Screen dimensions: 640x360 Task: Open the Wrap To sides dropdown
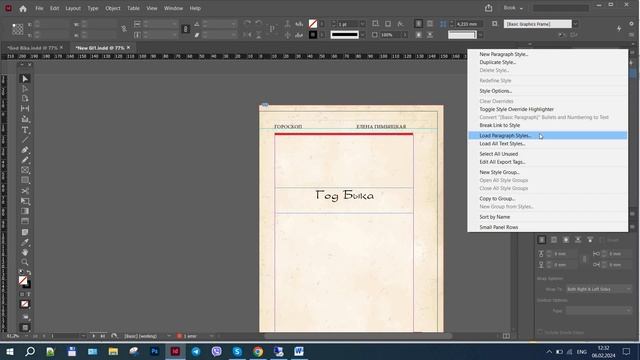point(598,289)
